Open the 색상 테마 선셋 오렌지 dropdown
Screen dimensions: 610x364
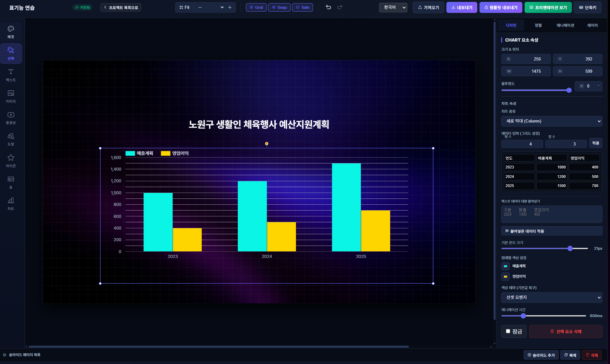coord(552,297)
